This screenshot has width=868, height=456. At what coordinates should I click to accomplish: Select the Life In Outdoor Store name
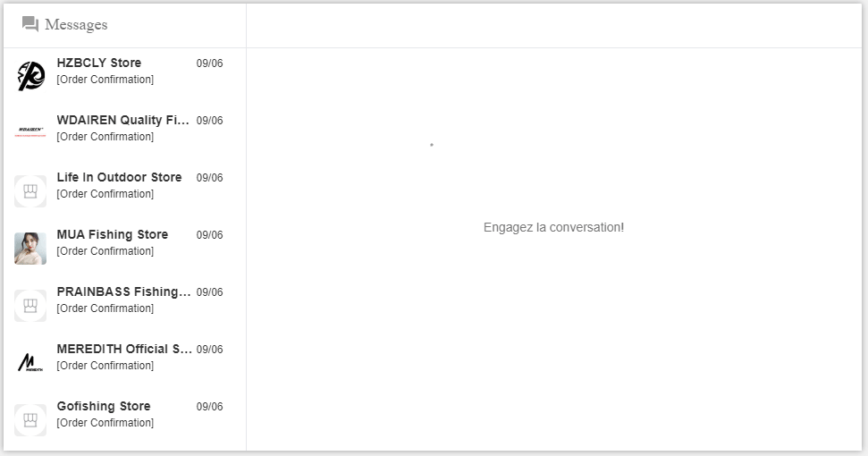click(x=119, y=177)
